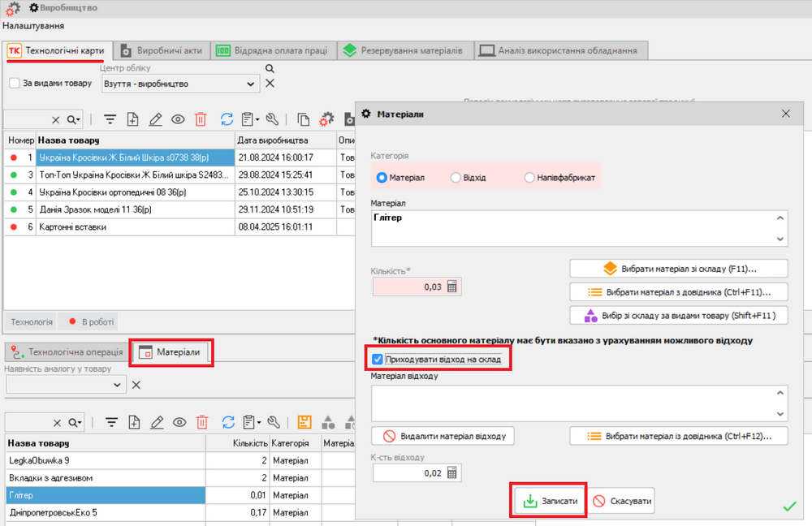
Task: Uncheck "Приходувати відхід на склад"
Action: (x=377, y=359)
